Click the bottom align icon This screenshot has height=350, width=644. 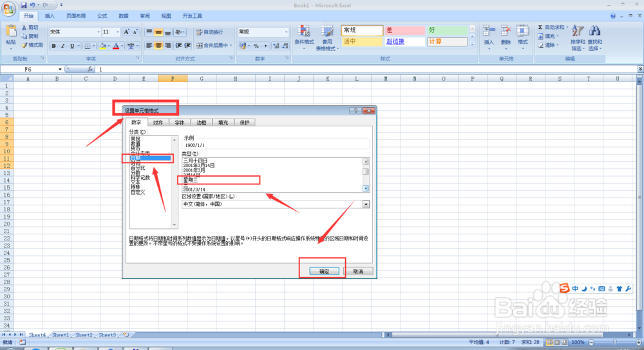(167, 32)
